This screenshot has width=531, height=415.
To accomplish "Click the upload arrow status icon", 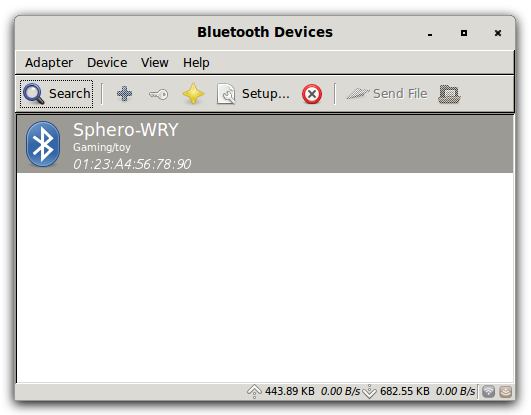I will click(x=254, y=392).
